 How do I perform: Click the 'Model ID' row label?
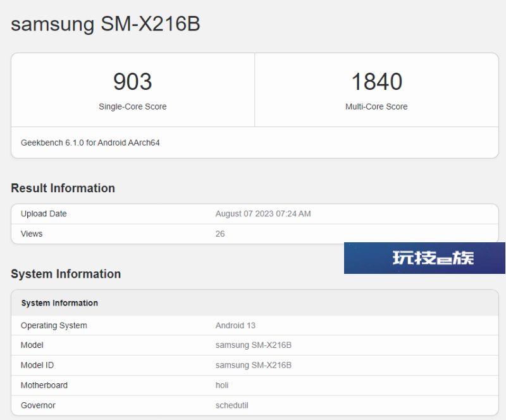[37, 365]
